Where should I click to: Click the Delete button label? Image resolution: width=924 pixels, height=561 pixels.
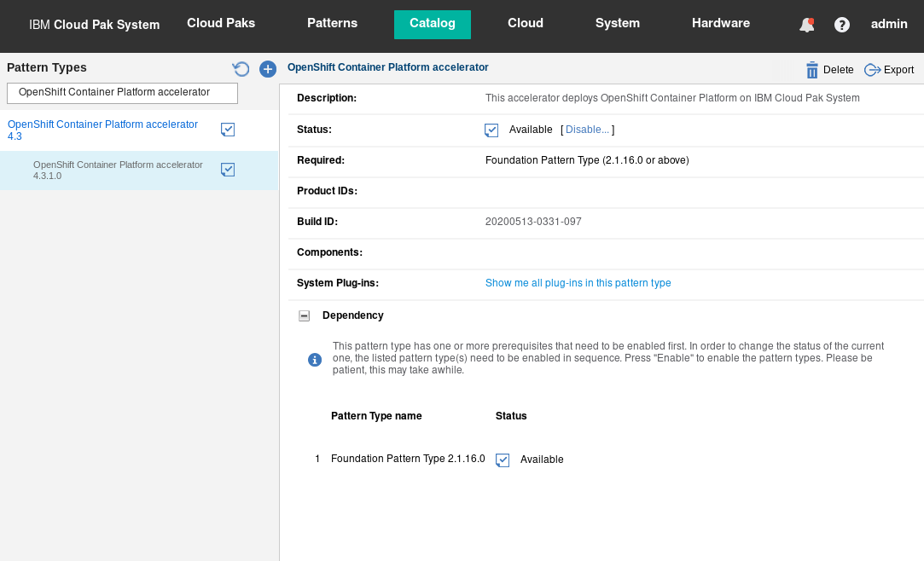tap(838, 70)
